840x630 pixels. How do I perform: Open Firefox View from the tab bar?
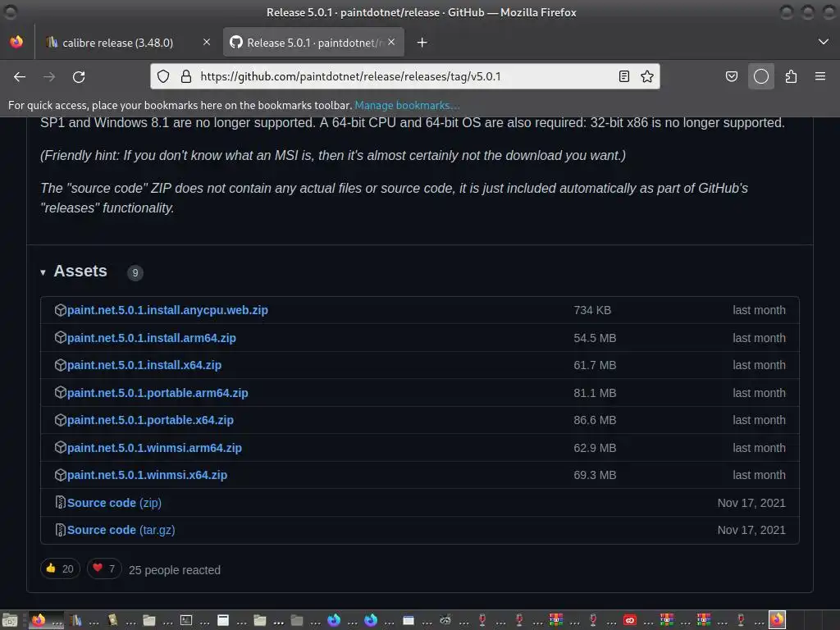click(x=16, y=42)
